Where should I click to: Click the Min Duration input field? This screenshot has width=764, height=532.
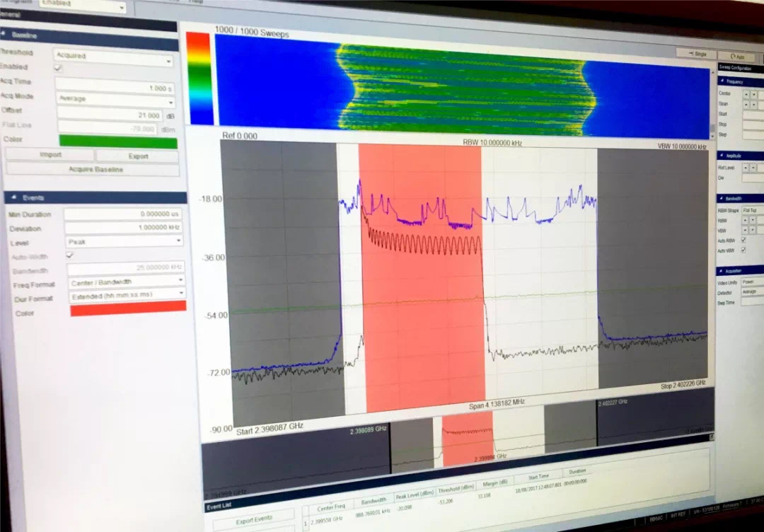coord(124,214)
